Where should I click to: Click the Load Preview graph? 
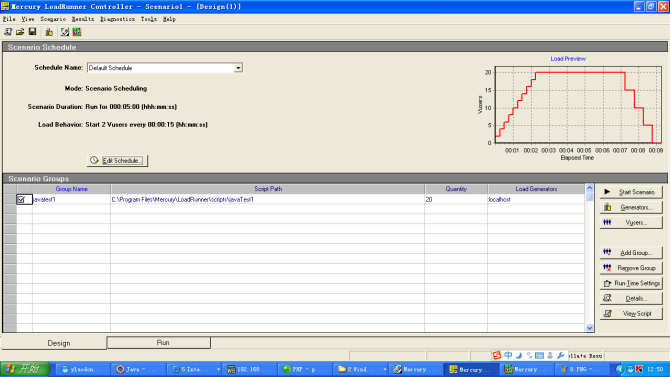point(578,105)
